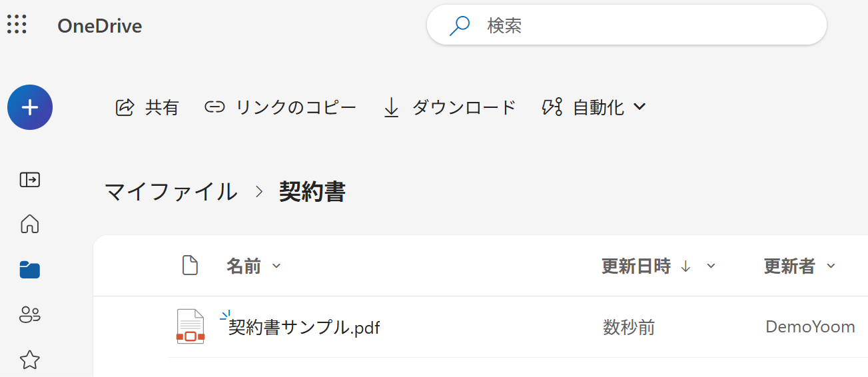Click the blue plus Add new button
Viewport: 868px width, 377px height.
point(30,107)
